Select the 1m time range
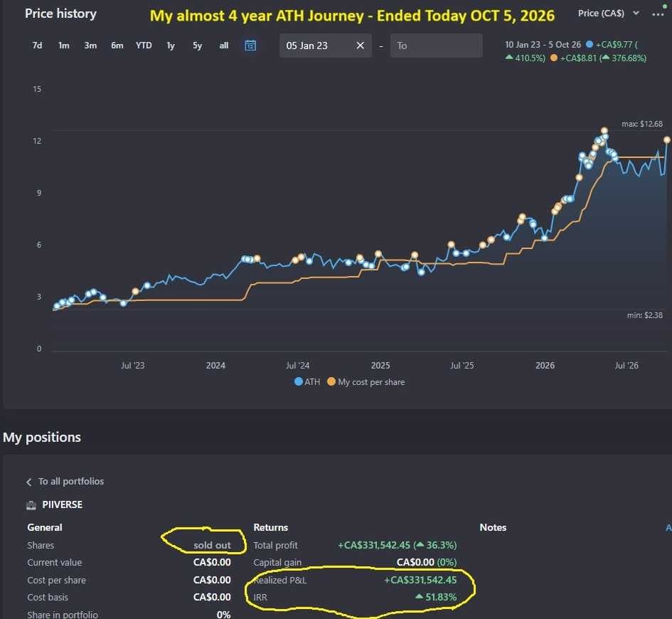672x619 pixels. coord(64,46)
